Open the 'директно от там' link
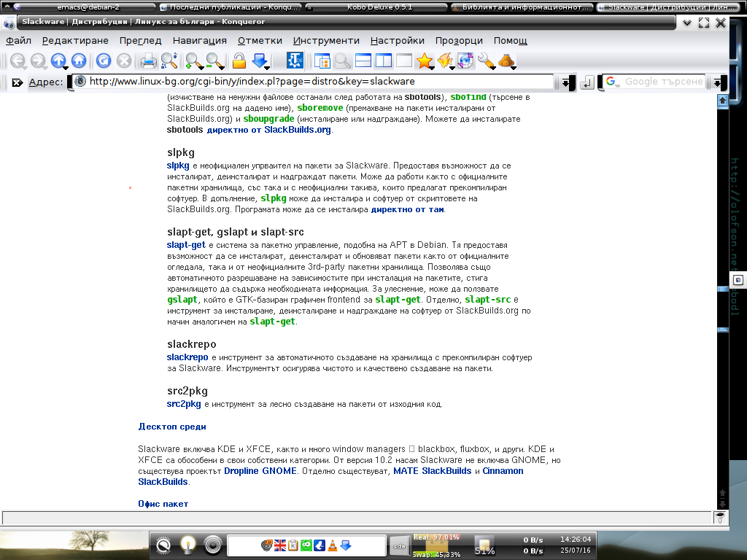747x560 pixels. point(407,209)
